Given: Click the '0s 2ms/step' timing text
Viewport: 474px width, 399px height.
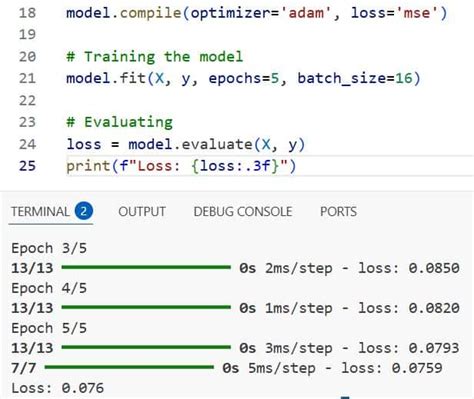Looking at the screenshot, I should click(x=286, y=268).
